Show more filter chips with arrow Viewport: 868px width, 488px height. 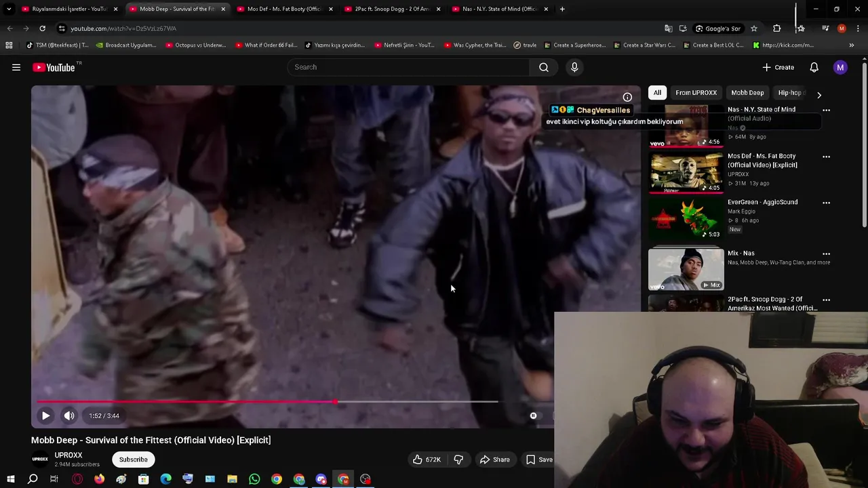(x=818, y=95)
